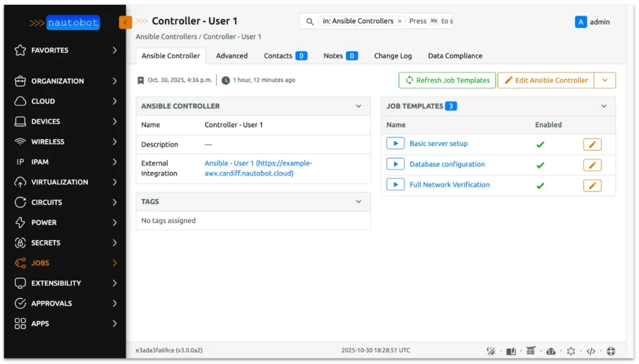Open dropdown next to Edit Ansible Controller
Screen dimensions: 639x364
pos(605,80)
